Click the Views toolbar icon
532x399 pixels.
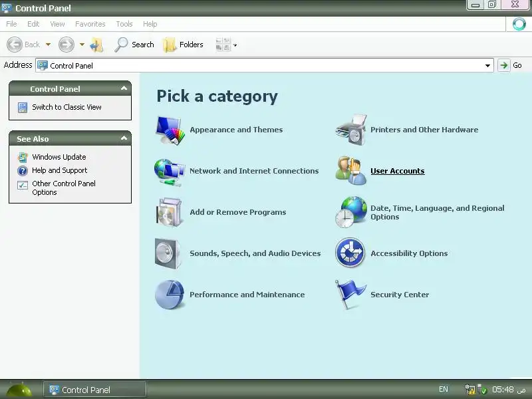(x=223, y=45)
